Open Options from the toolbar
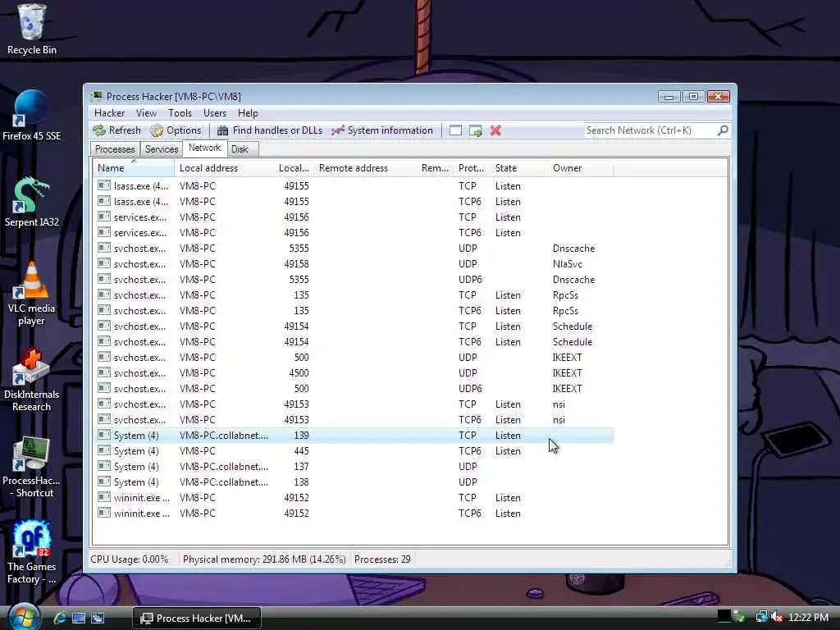Screen dimensions: 840x630 click(x=176, y=130)
